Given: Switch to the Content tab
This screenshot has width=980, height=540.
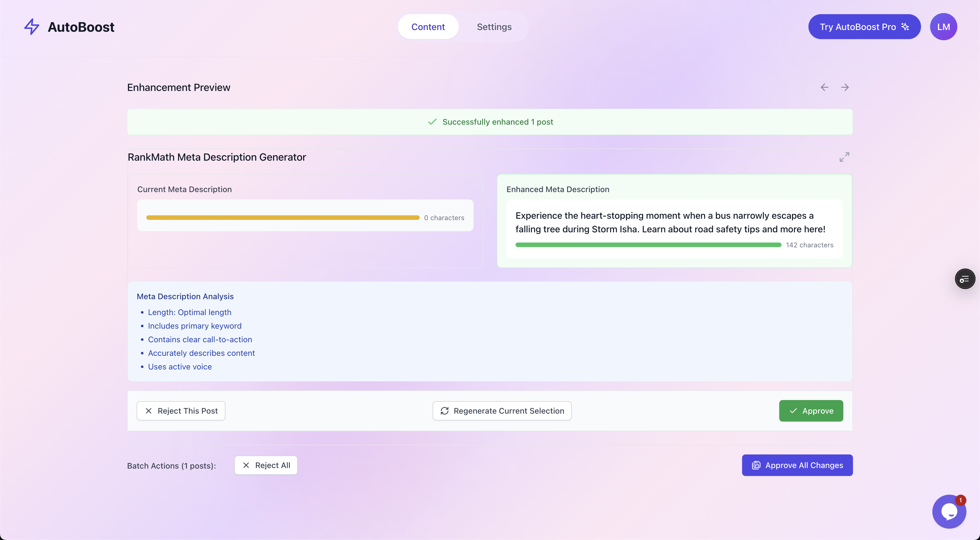Looking at the screenshot, I should click(428, 27).
